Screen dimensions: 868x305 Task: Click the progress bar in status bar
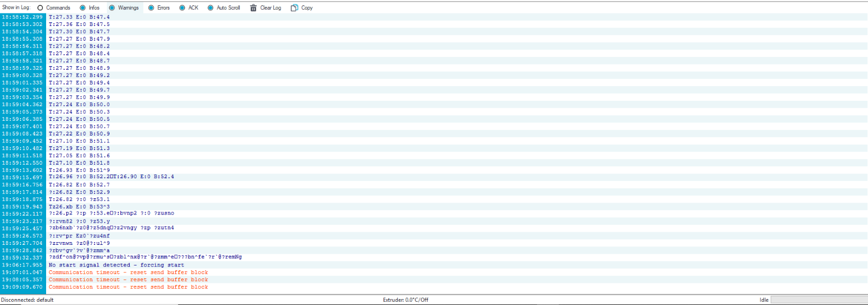coord(819,300)
